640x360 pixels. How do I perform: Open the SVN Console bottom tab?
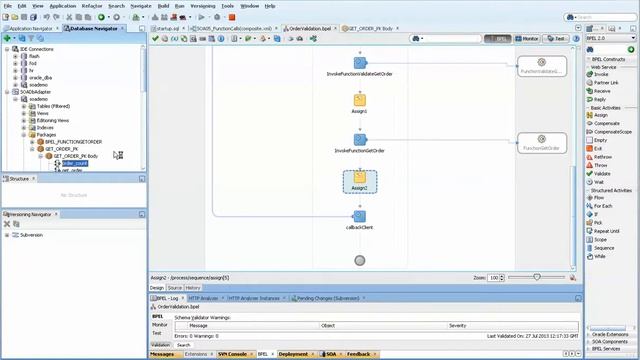click(x=232, y=354)
